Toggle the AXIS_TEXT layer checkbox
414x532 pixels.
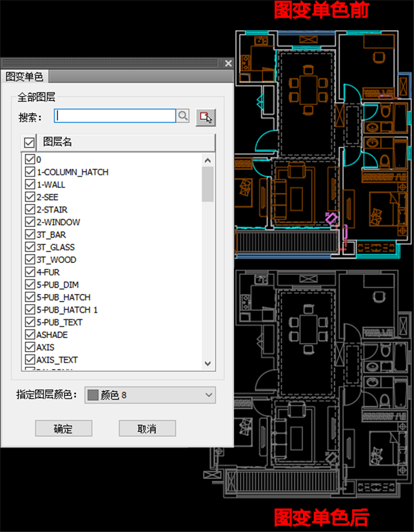tap(30, 360)
